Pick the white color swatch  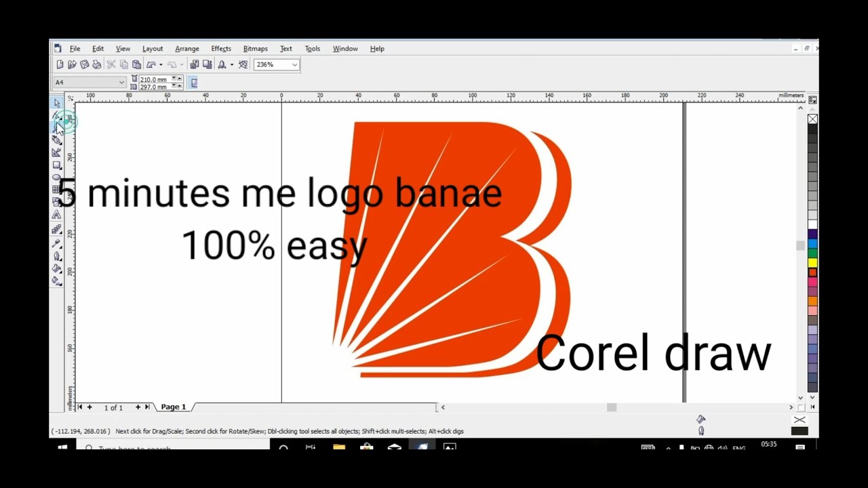click(812, 224)
